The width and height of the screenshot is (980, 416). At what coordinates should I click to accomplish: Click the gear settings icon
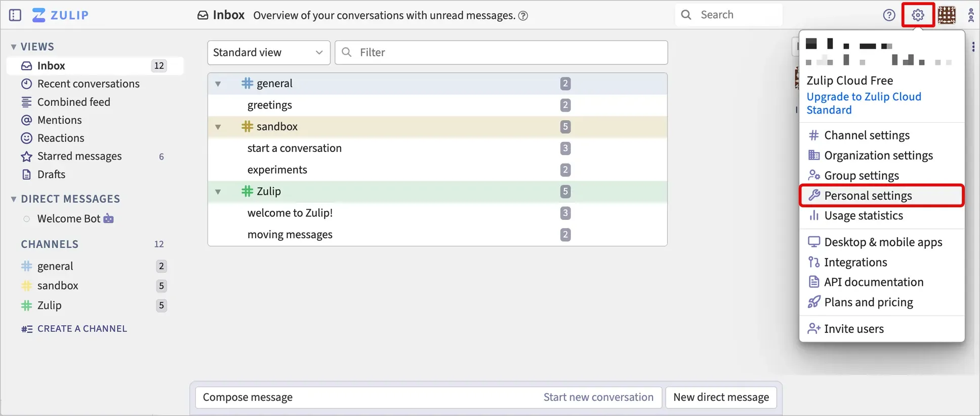click(x=918, y=15)
